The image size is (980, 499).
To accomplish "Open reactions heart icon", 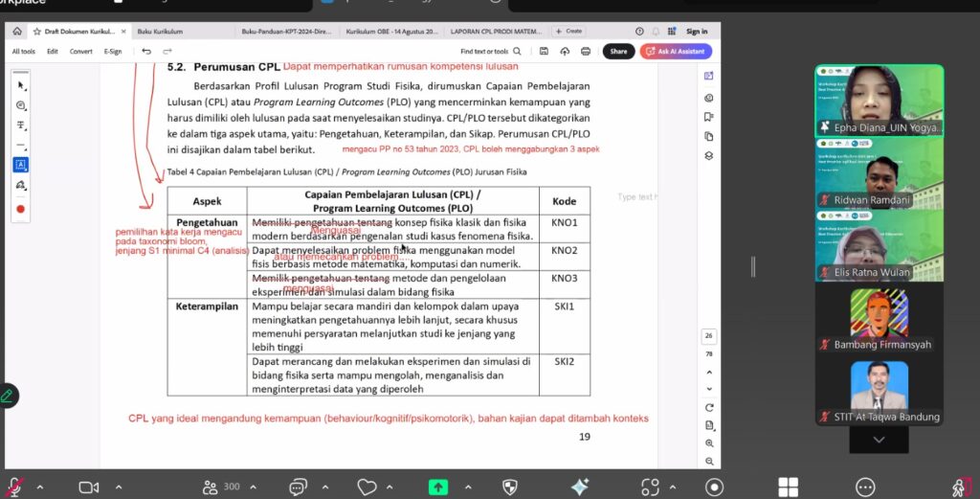I will [x=367, y=487].
